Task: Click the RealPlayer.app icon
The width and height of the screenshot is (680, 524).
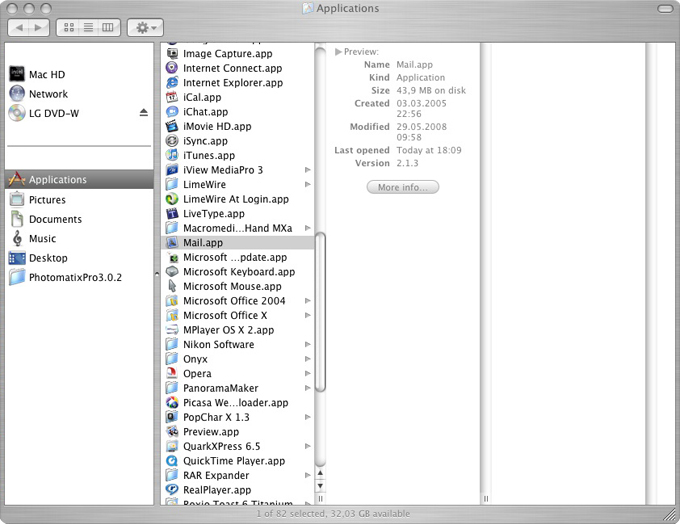Action: [172, 490]
